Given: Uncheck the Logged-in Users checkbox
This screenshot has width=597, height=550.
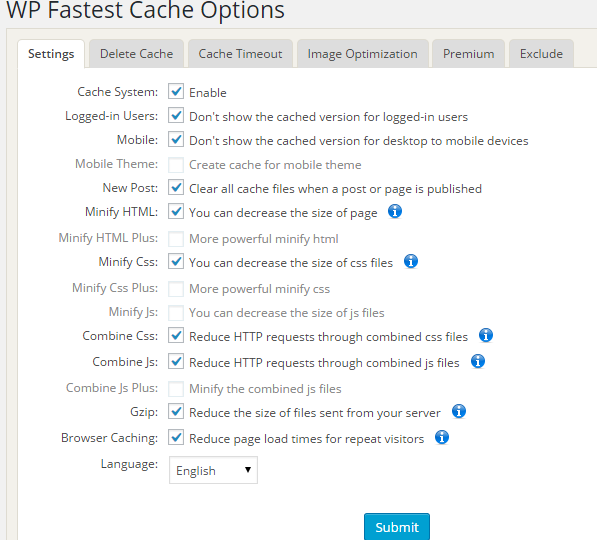Looking at the screenshot, I should coord(176,115).
